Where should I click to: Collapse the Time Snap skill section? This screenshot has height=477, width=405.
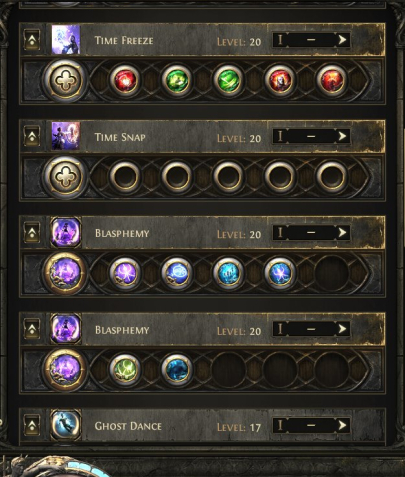pos(32,136)
